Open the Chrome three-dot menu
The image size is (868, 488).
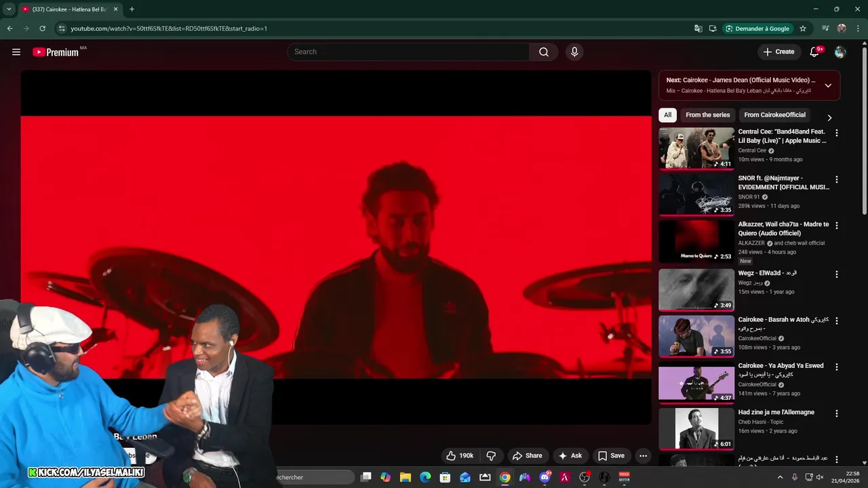[x=858, y=28]
